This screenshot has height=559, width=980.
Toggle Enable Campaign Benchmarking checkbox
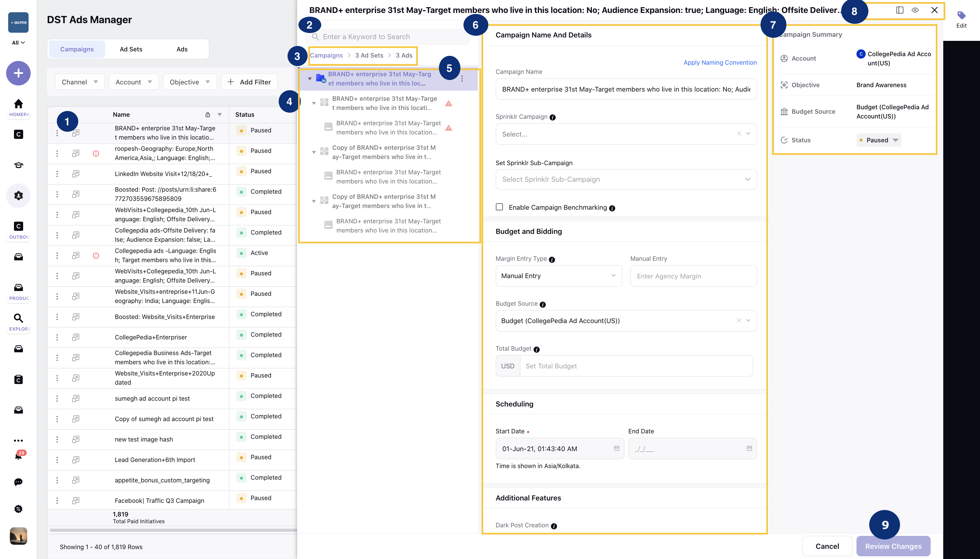tap(500, 207)
